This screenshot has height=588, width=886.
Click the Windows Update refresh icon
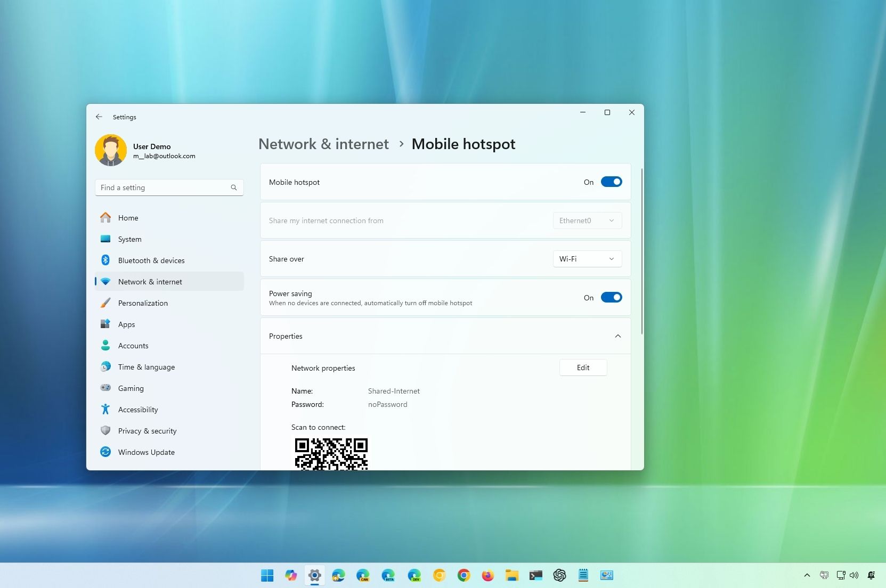tap(105, 452)
